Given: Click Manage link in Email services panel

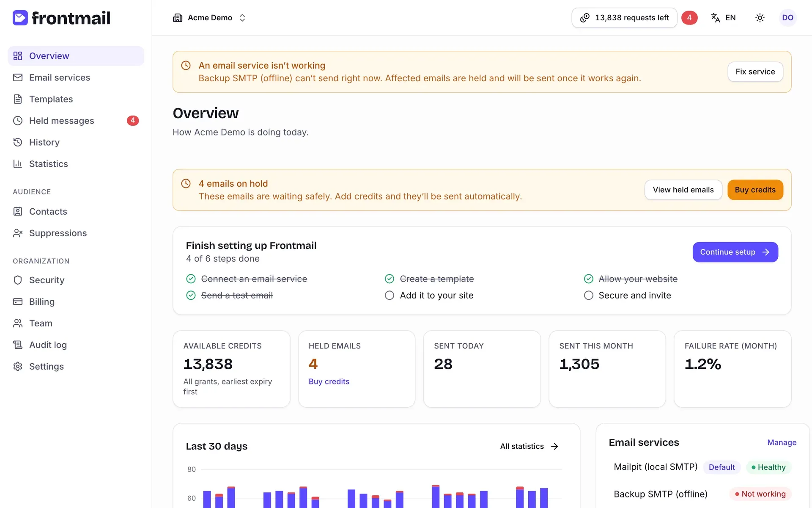Looking at the screenshot, I should tap(782, 442).
